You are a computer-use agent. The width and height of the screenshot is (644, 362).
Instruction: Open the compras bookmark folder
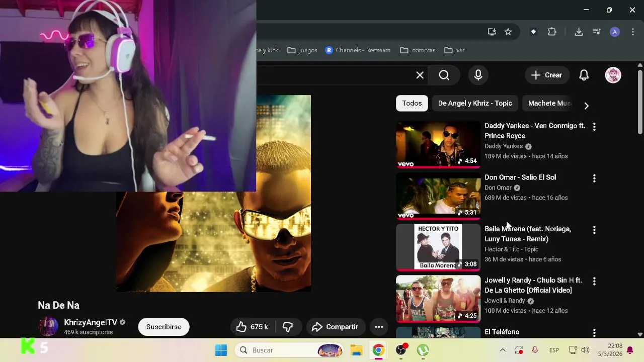click(x=418, y=50)
